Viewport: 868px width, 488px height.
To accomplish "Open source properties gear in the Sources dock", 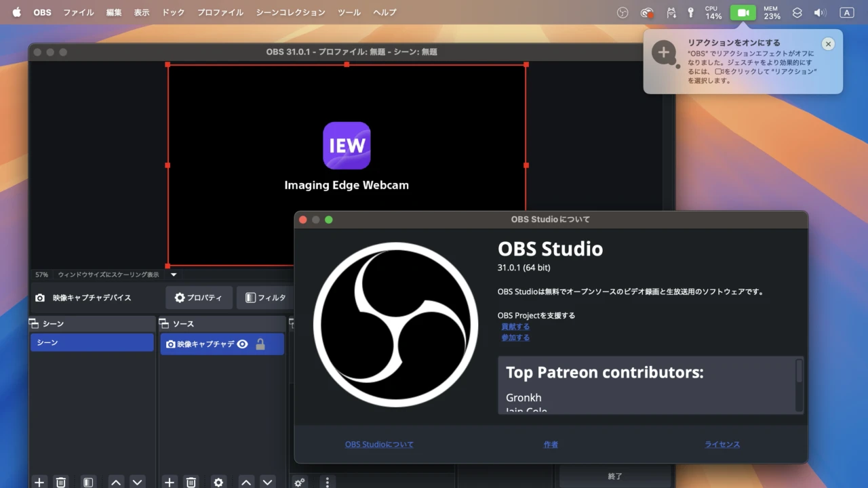I will click(x=218, y=482).
